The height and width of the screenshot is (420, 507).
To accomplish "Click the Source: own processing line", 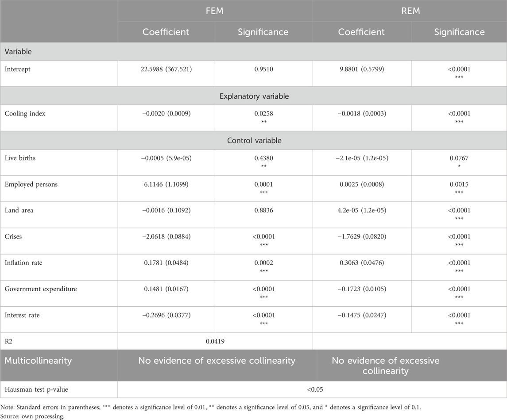I will tap(32, 416).
